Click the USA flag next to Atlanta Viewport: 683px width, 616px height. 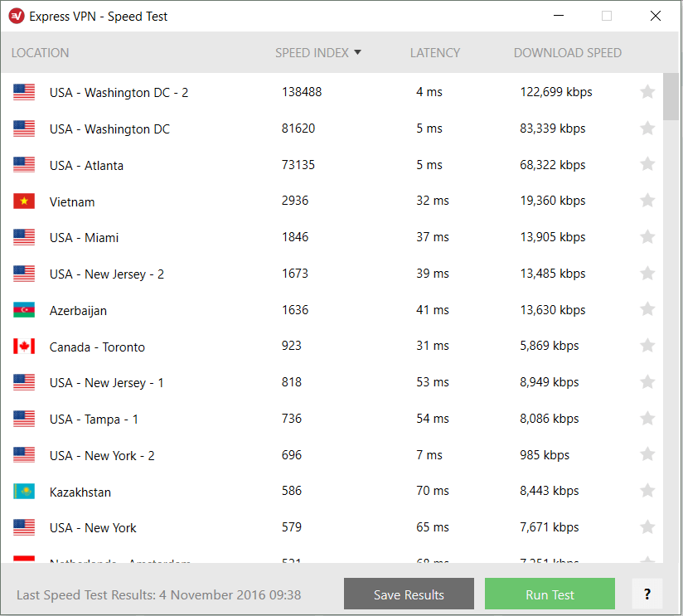pos(23,165)
